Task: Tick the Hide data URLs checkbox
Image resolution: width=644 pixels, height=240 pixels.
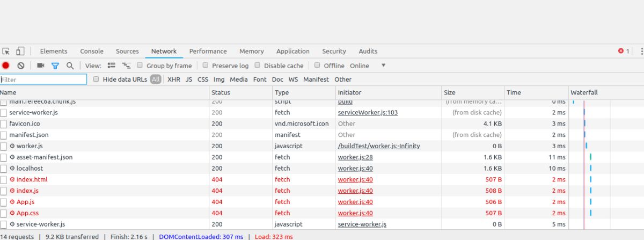Action: pyautogui.click(x=96, y=79)
